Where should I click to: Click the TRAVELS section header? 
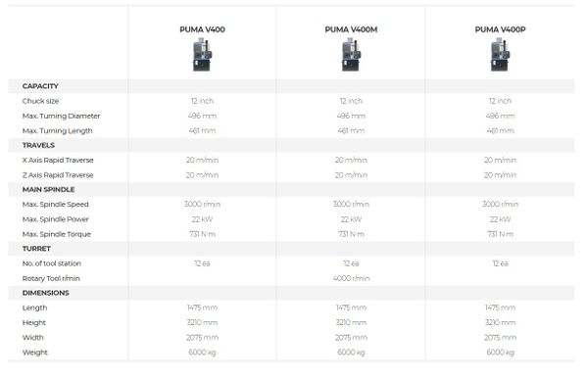[x=38, y=145]
